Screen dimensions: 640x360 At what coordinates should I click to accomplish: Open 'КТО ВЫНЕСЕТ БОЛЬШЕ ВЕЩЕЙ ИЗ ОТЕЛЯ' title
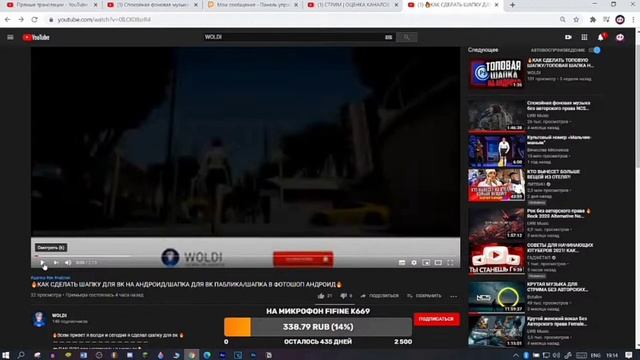click(553, 174)
